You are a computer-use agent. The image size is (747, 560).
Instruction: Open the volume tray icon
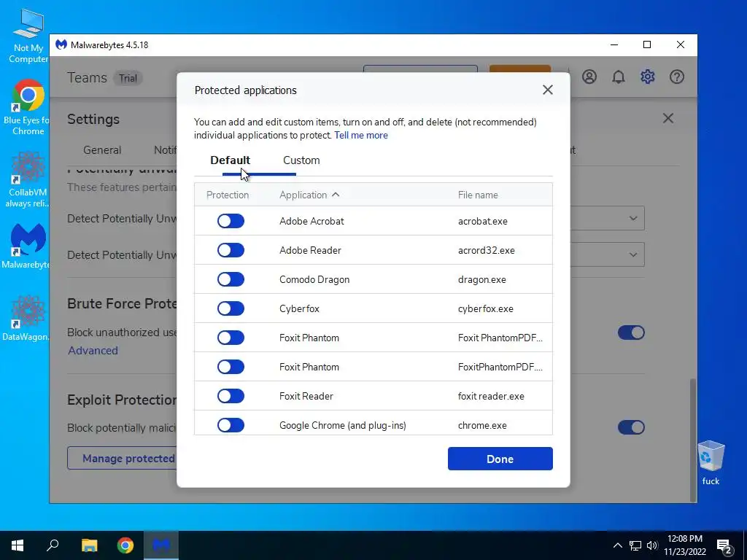click(652, 545)
